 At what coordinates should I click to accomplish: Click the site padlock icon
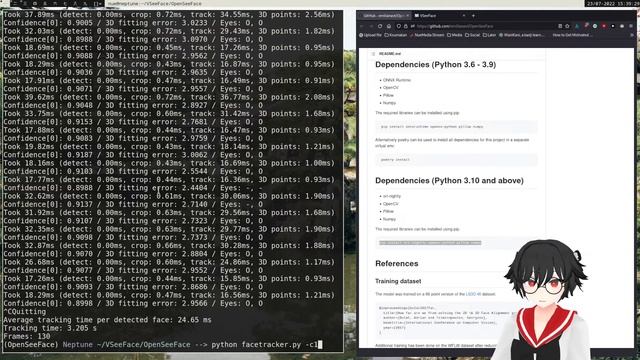tap(406, 26)
